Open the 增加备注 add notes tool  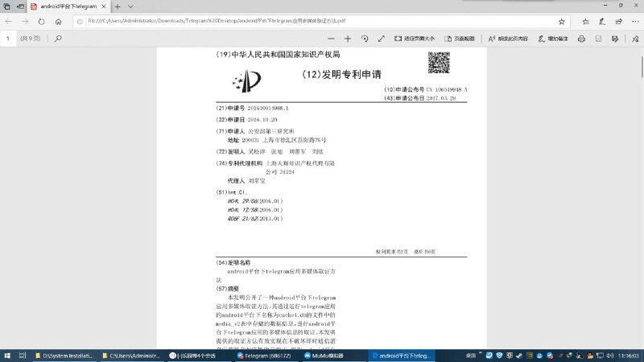pyautogui.click(x=552, y=38)
